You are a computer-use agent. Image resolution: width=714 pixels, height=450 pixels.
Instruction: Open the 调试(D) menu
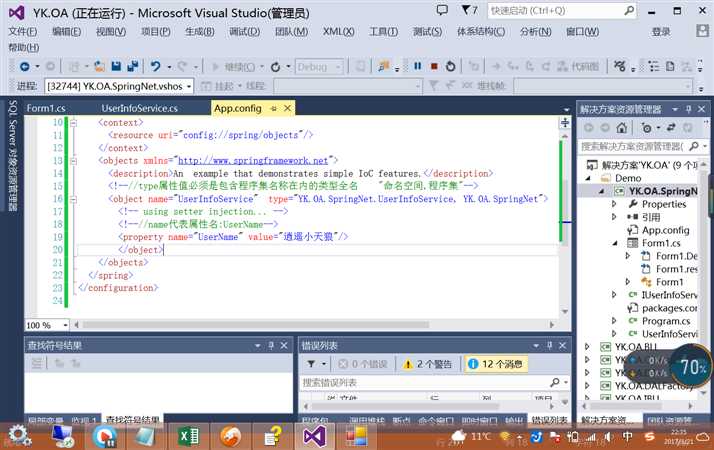(x=245, y=31)
